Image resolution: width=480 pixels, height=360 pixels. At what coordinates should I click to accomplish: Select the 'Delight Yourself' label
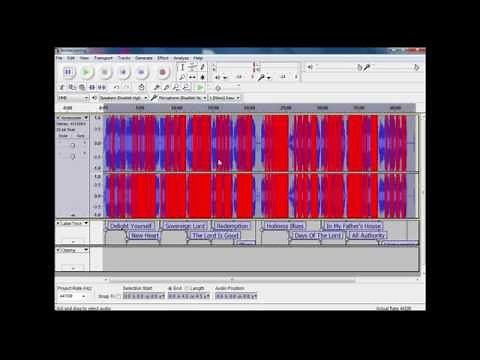131,226
